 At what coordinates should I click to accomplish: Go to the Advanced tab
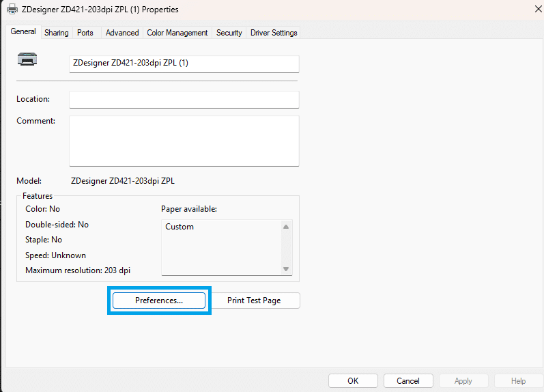point(122,33)
